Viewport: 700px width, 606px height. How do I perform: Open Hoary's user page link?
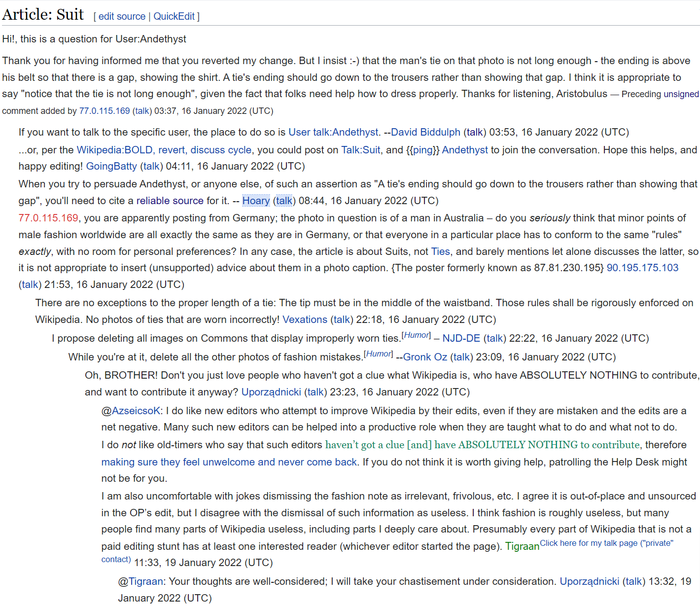click(256, 201)
